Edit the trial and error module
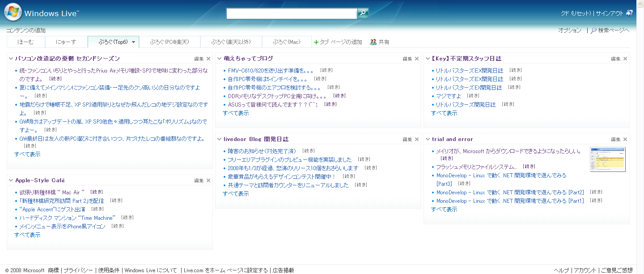This screenshot has height=274, width=644. 616,139
